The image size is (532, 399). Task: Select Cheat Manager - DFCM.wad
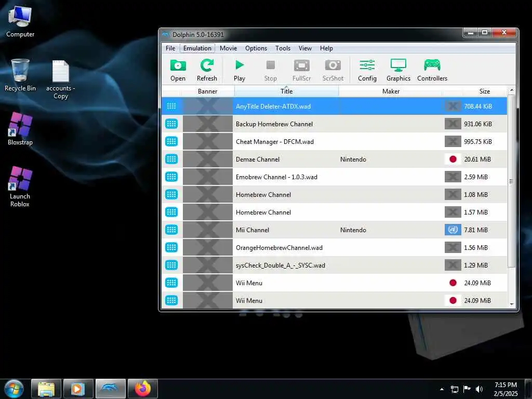(x=334, y=141)
